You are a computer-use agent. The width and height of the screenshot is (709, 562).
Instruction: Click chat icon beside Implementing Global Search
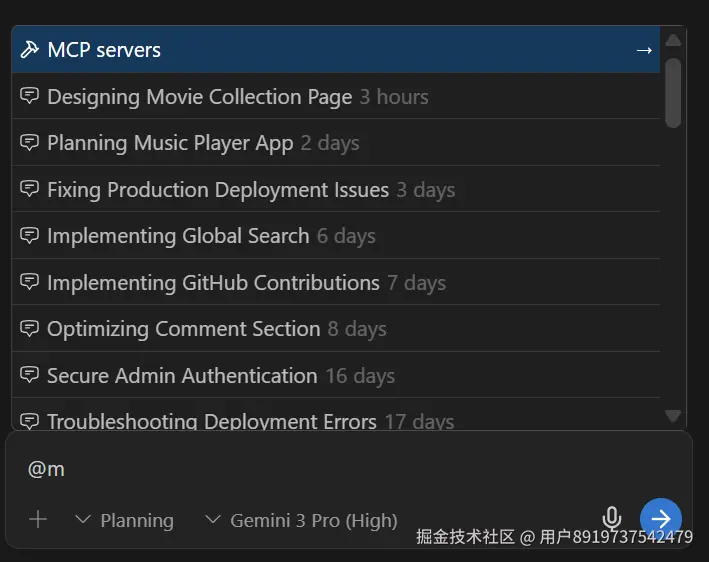(x=30, y=236)
